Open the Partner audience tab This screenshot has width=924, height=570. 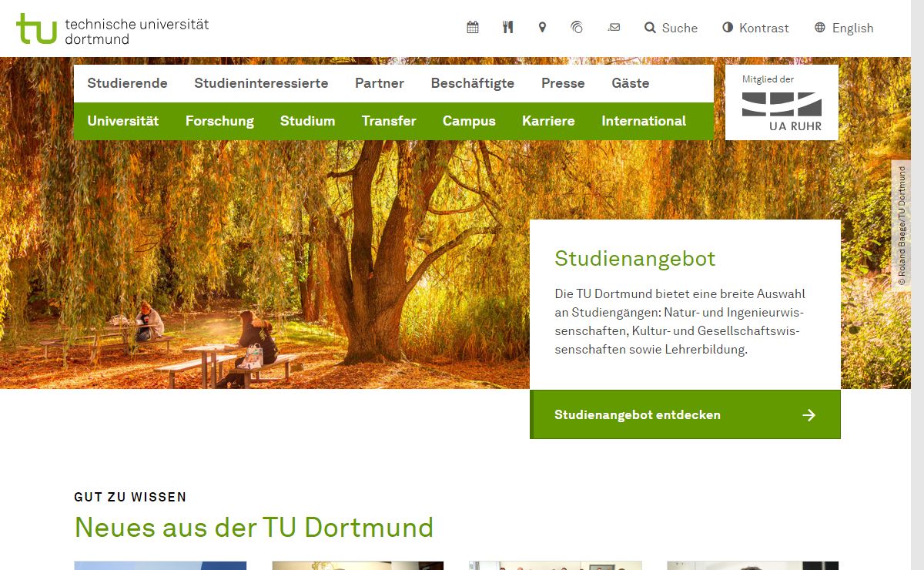click(x=380, y=83)
